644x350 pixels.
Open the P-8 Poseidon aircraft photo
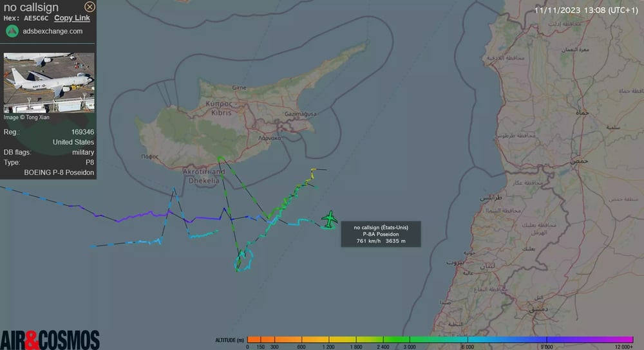(49, 82)
